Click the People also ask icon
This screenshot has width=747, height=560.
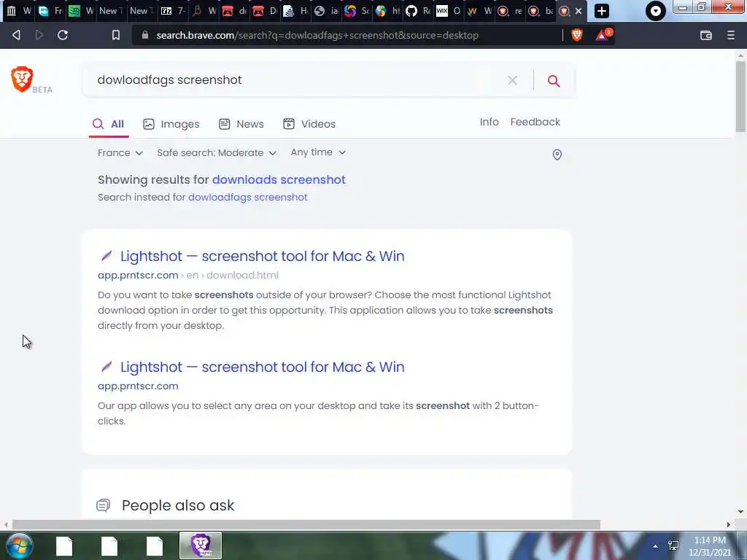point(104,505)
